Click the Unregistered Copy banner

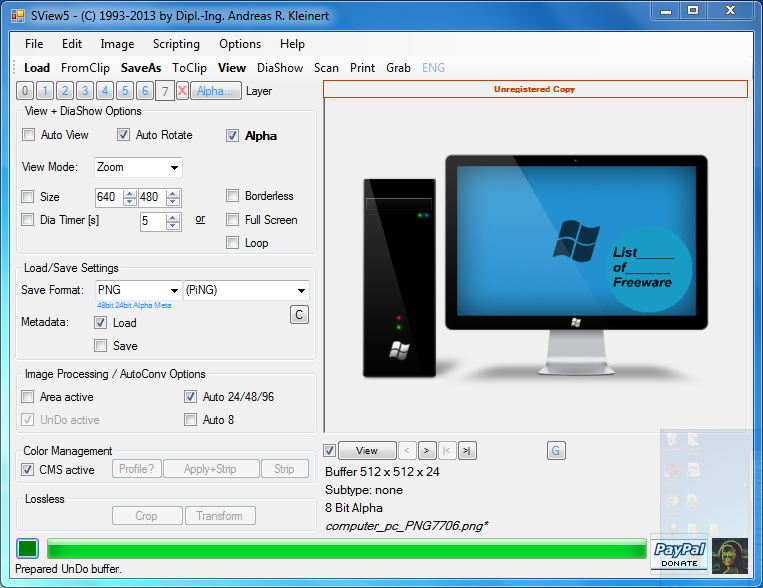pyautogui.click(x=535, y=89)
